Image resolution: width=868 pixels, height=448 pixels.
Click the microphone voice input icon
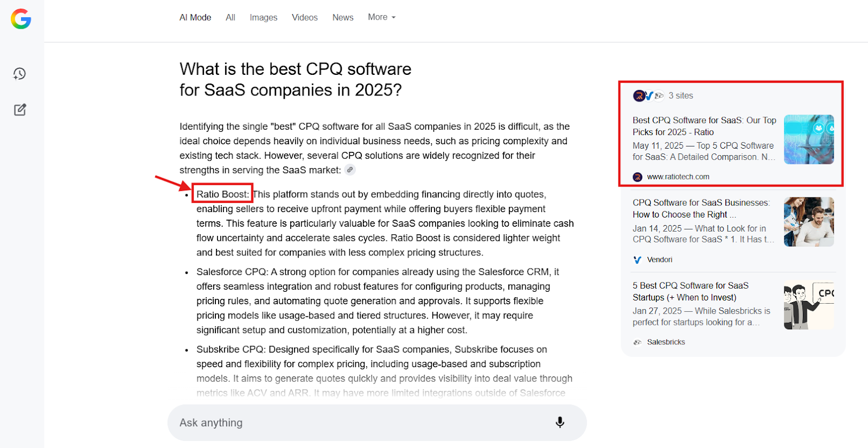pyautogui.click(x=560, y=423)
